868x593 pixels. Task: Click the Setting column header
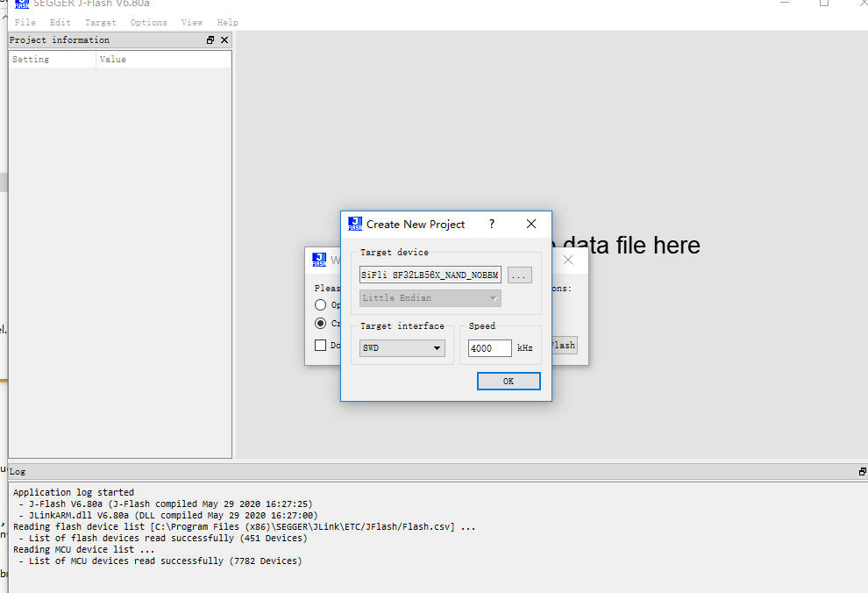point(53,60)
